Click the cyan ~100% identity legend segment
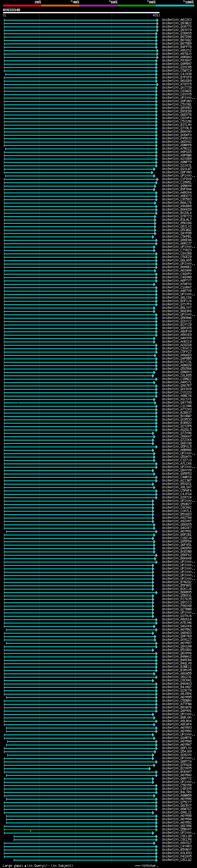Viewport: 197px width, 868px height. pyautogui.click(x=175, y=6)
